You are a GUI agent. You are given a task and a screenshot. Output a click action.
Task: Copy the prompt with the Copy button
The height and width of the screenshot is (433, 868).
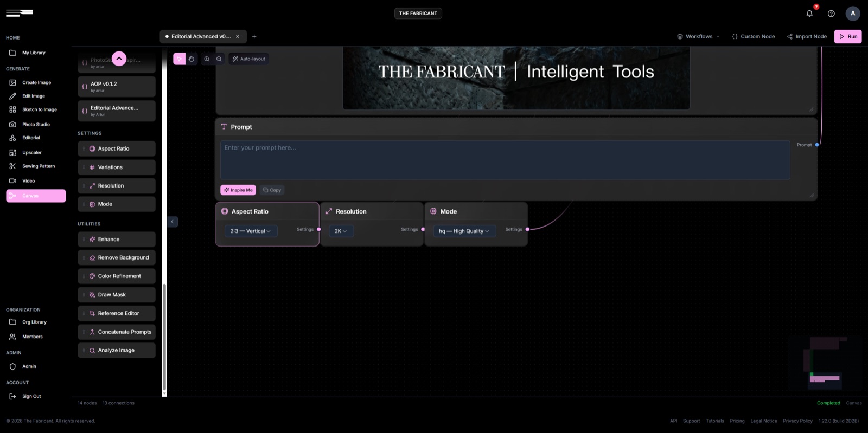272,190
